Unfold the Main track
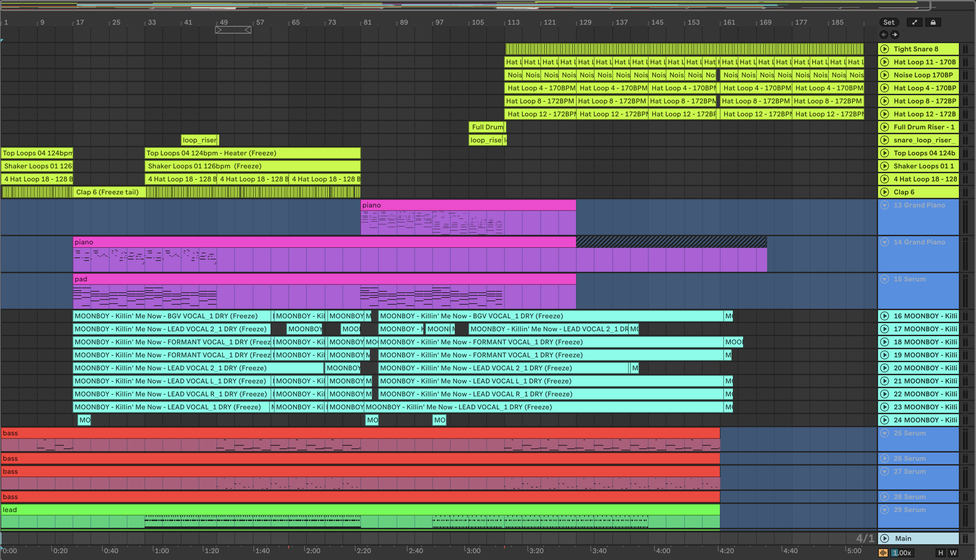This screenshot has height=560, width=976. point(885,538)
